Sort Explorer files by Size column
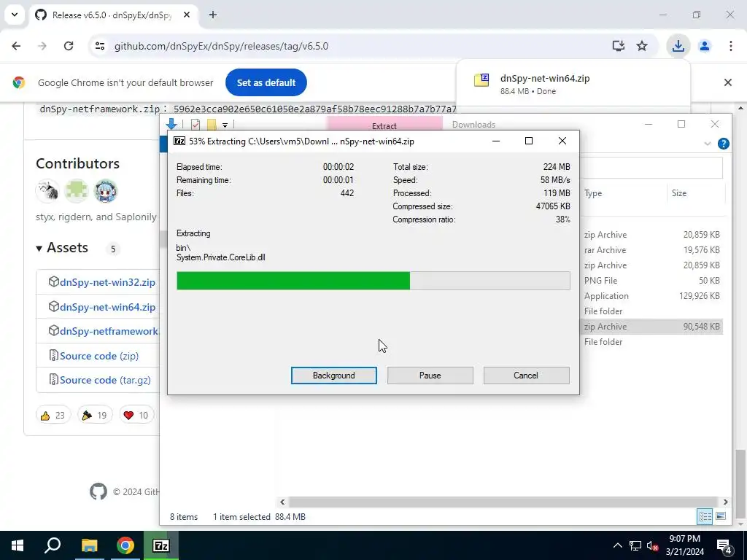The height and width of the screenshot is (560, 747). pyautogui.click(x=679, y=192)
